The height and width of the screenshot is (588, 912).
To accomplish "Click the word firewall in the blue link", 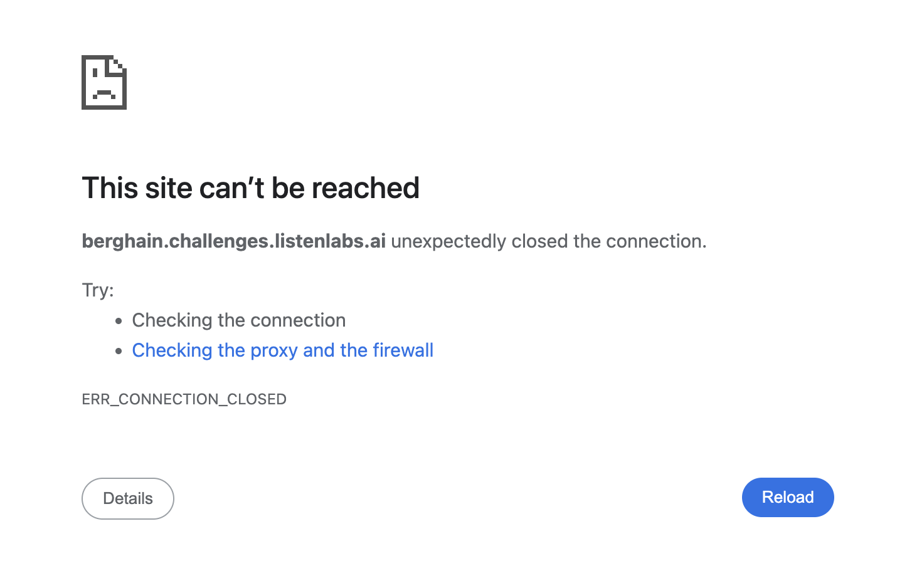I will pos(403,350).
